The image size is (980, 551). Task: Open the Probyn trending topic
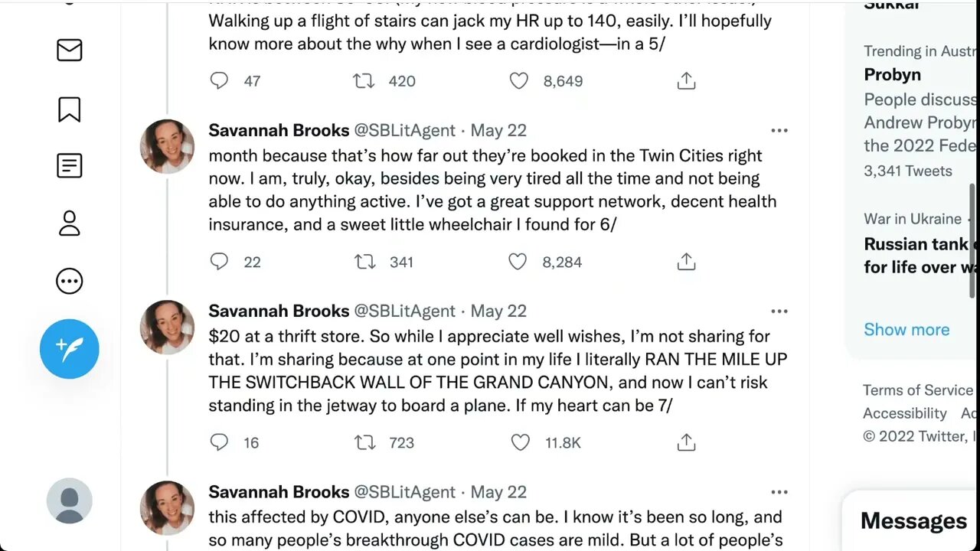click(x=893, y=75)
